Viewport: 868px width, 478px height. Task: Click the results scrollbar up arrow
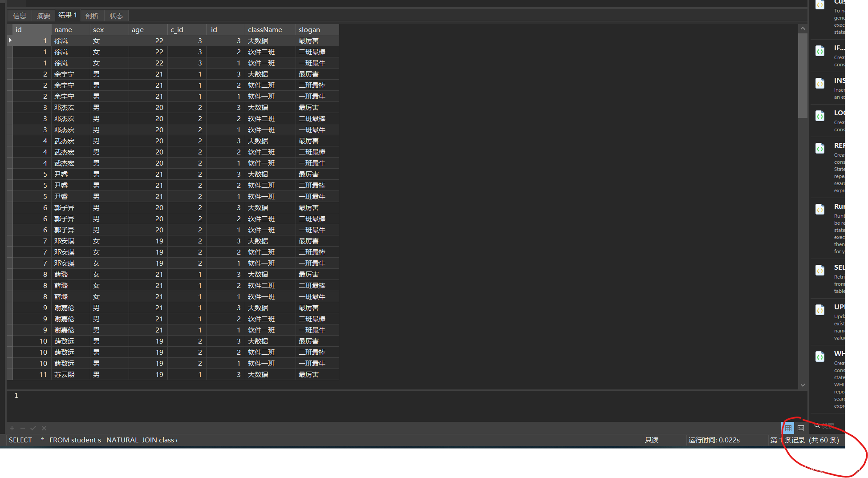coord(803,28)
